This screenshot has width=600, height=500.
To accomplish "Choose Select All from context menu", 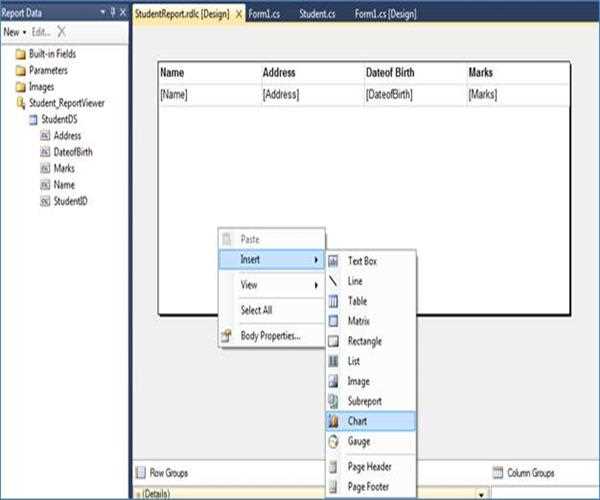I will [x=257, y=310].
